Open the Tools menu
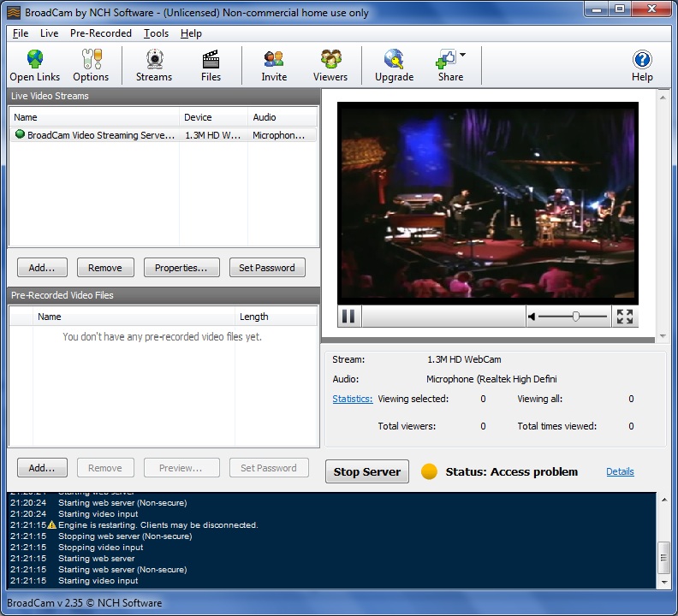The width and height of the screenshot is (678, 616). tap(156, 33)
